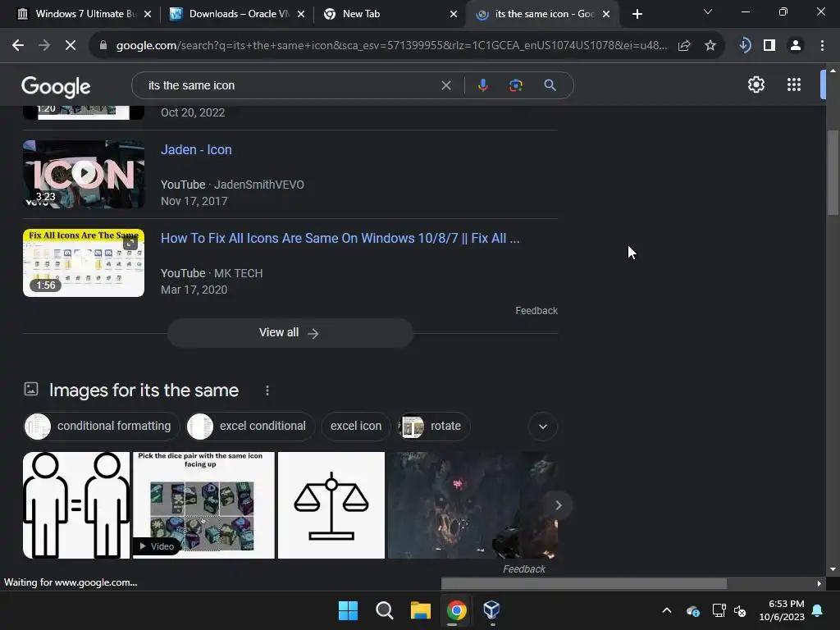Filter images by conditional formatting
The width and height of the screenshot is (840, 630).
[101, 427]
